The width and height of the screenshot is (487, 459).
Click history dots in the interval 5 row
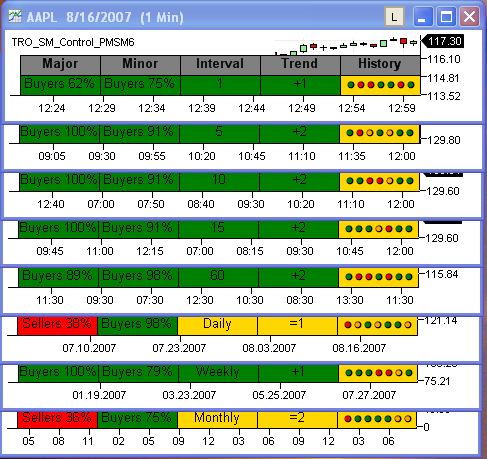[x=380, y=134]
